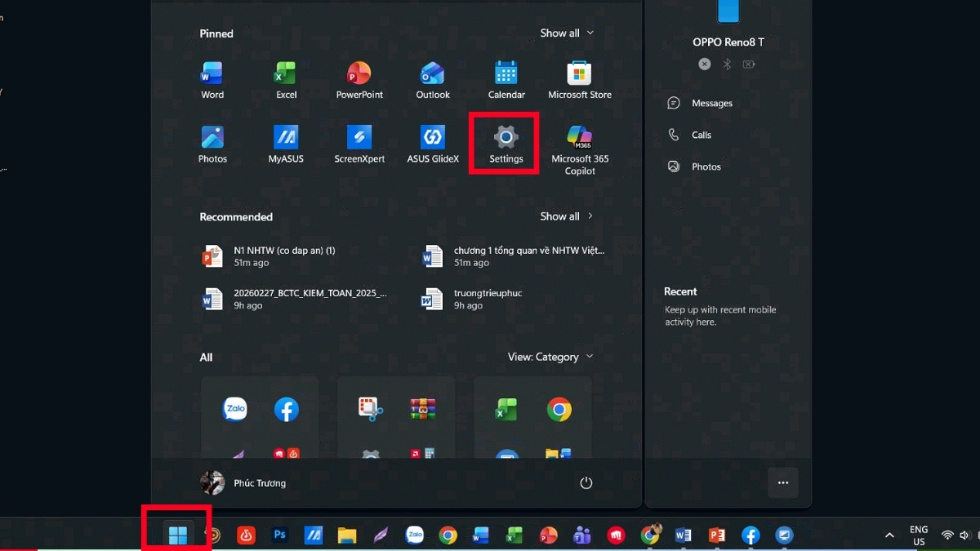Launch Snipping Tool from the All category
This screenshot has width=980, height=551.
tap(371, 409)
